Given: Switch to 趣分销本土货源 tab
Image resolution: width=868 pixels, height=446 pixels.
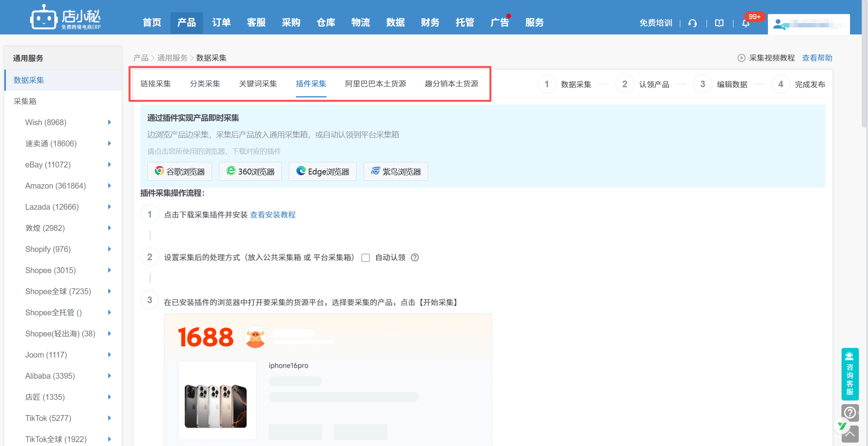Looking at the screenshot, I should 452,84.
